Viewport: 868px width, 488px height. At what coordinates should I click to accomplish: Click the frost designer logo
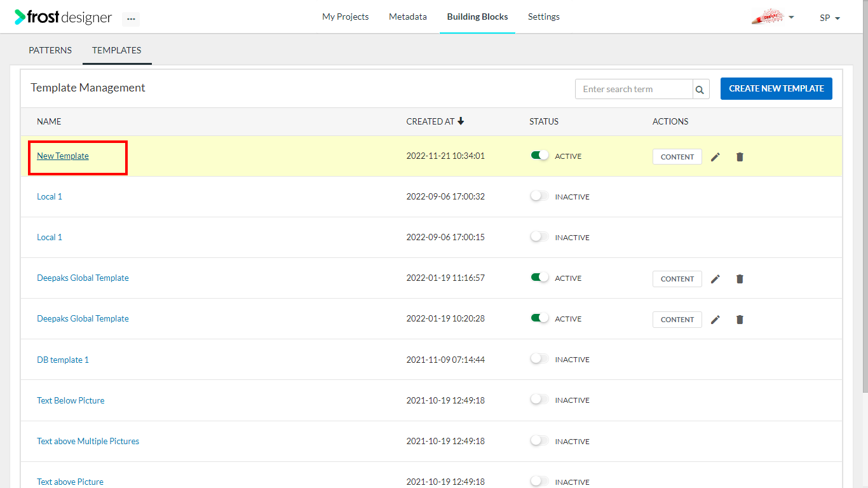(64, 17)
